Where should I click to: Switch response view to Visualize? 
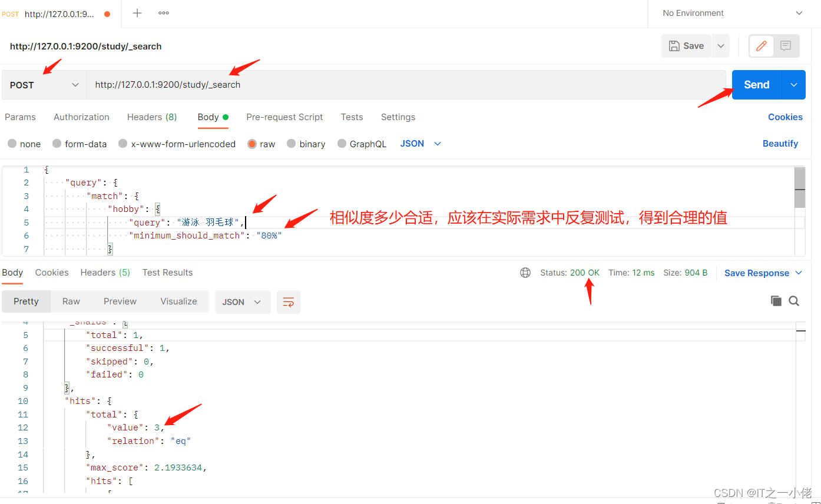178,301
